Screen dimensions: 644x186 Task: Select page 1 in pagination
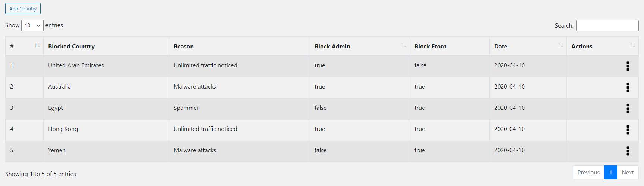[x=610, y=172]
